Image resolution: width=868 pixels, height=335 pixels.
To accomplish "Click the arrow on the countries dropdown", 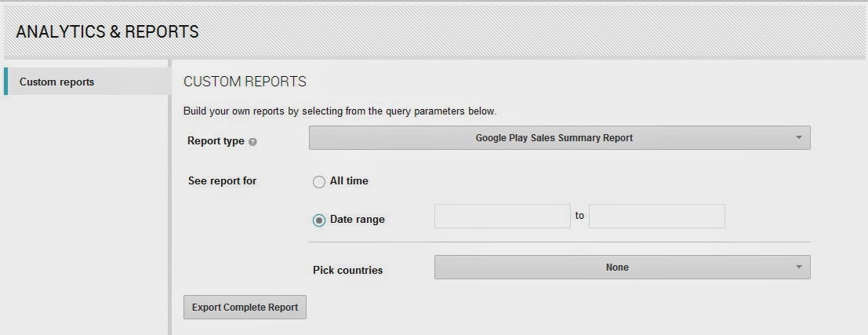I will tap(798, 268).
